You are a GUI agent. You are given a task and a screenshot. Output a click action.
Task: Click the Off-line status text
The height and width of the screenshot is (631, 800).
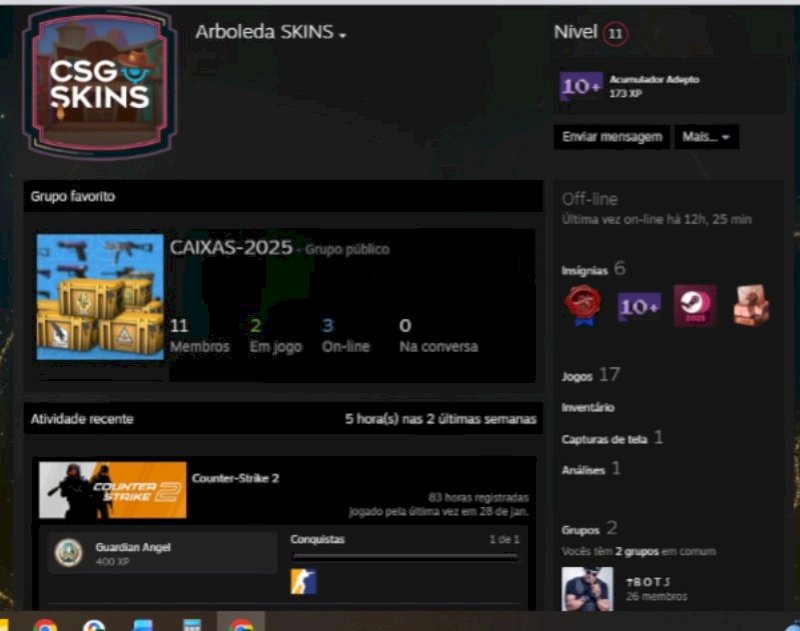tap(590, 199)
